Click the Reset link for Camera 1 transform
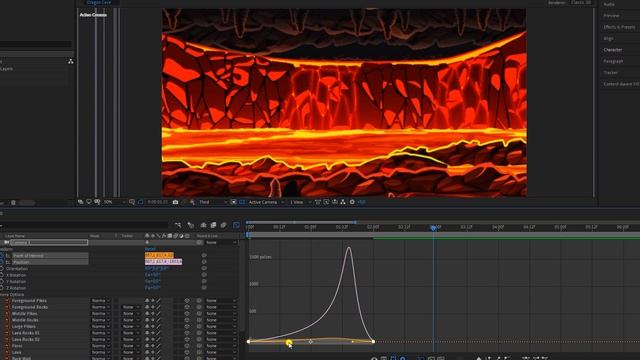The image size is (640, 360). pos(150,249)
